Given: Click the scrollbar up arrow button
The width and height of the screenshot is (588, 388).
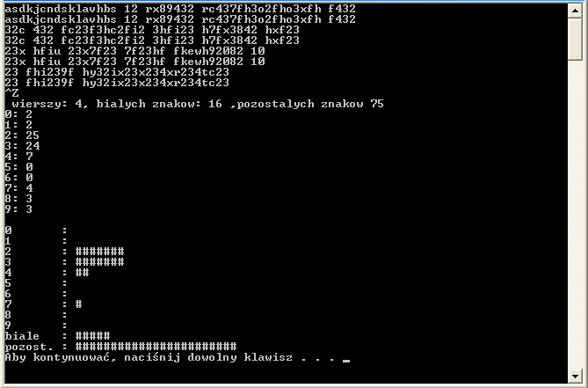Looking at the screenshot, I should [x=575, y=11].
